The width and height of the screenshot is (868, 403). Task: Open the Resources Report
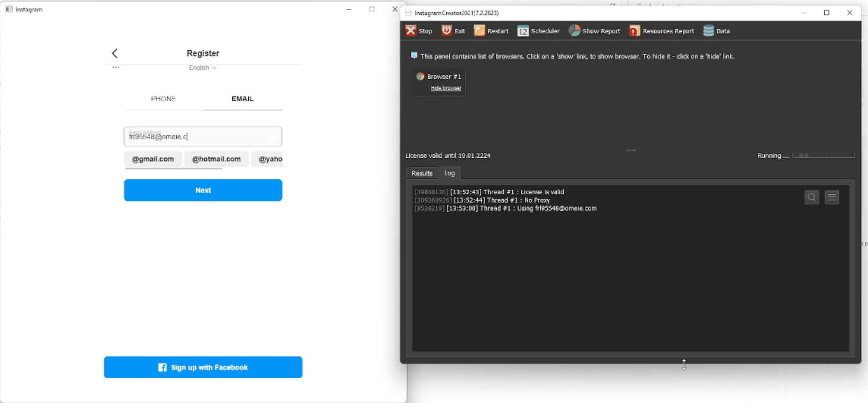tap(662, 31)
